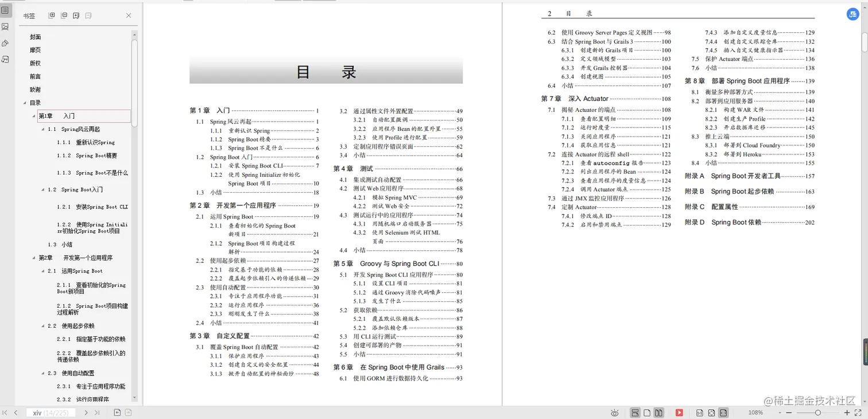
Task: Collapse the 第1章 入门 bookmark node
Action: point(34,116)
